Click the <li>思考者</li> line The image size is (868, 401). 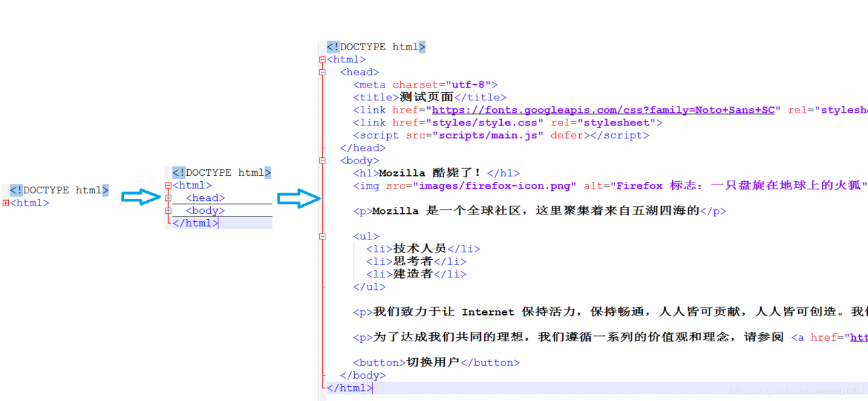[416, 261]
